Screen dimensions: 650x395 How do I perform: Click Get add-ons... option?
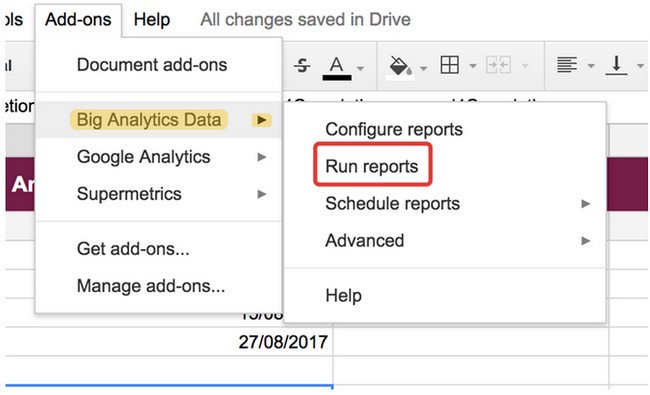(159, 249)
